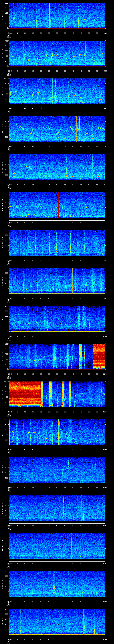This screenshot has width=114, height=644.
Task: Click the 10:08:00 spectrogram panel
Action: click(57, 280)
